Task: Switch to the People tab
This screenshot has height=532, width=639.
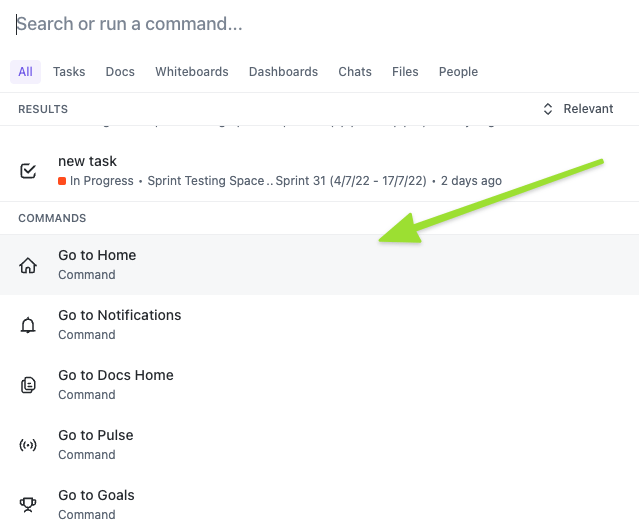Action: [x=458, y=72]
